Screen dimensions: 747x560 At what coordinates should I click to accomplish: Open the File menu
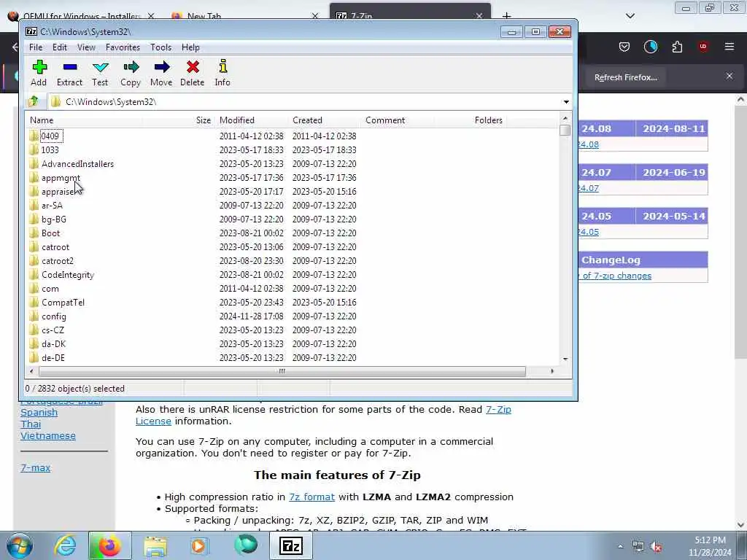pyautogui.click(x=36, y=47)
